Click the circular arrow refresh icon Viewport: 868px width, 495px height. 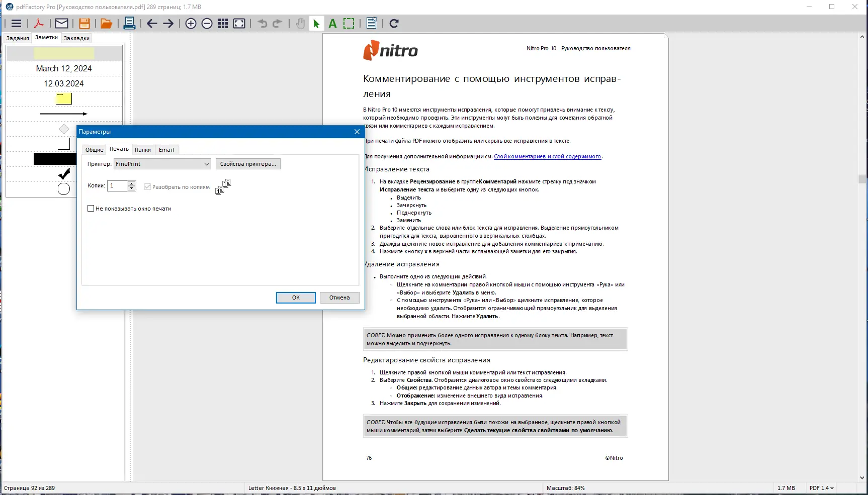(394, 24)
